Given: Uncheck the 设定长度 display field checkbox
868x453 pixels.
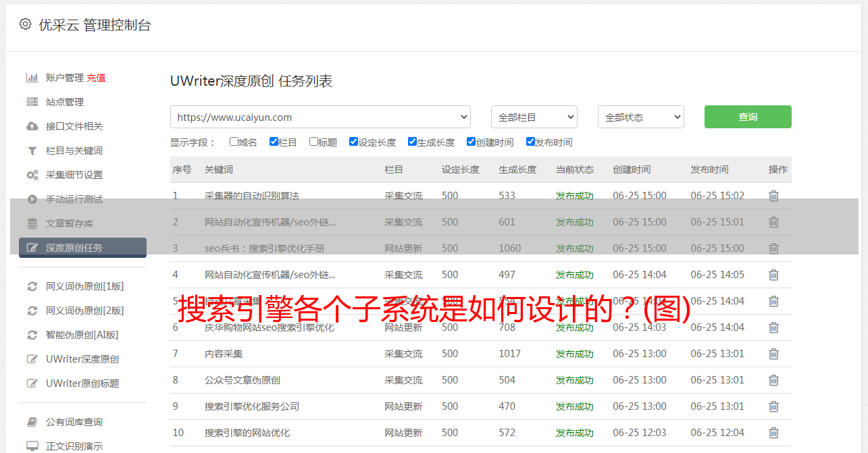Looking at the screenshot, I should click(x=353, y=142).
